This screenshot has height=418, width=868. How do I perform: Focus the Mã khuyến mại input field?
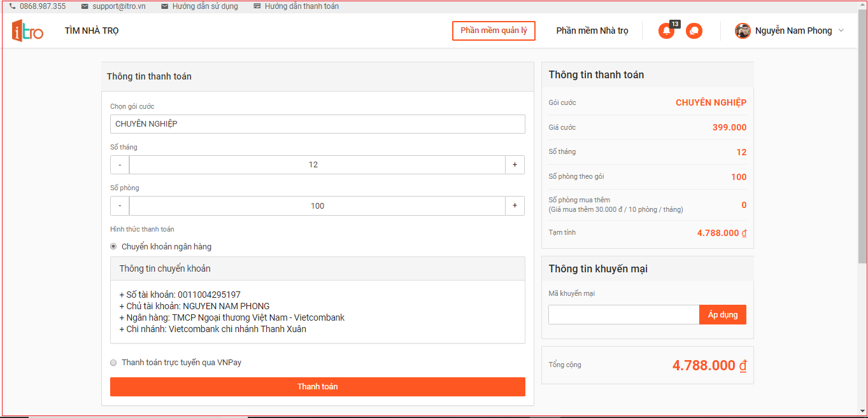click(x=623, y=315)
